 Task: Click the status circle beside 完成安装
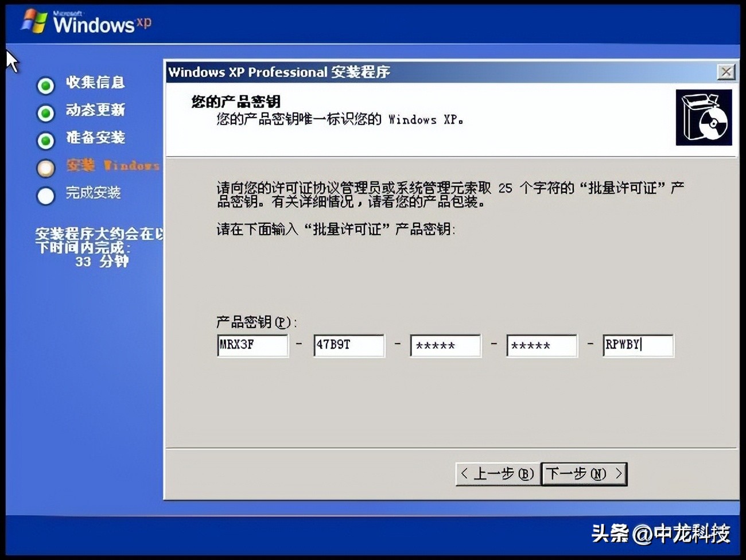[x=45, y=195]
